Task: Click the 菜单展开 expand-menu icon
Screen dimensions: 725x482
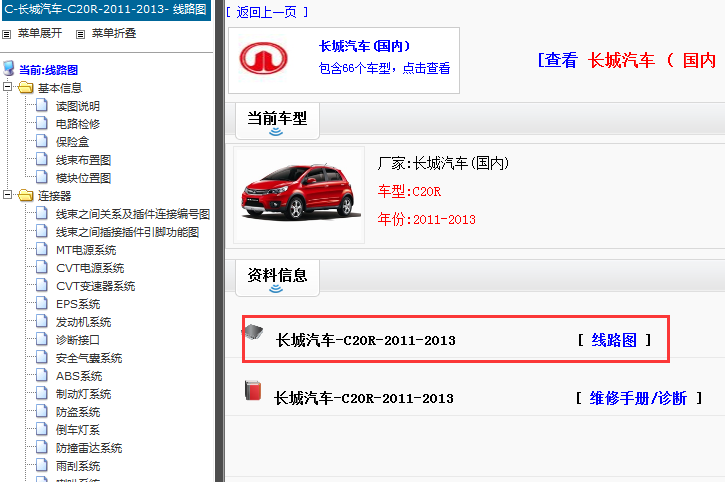Action: tap(6, 34)
